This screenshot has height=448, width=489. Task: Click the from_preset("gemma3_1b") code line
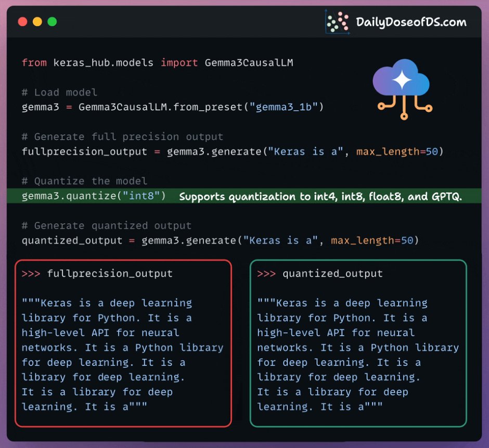[x=173, y=107]
